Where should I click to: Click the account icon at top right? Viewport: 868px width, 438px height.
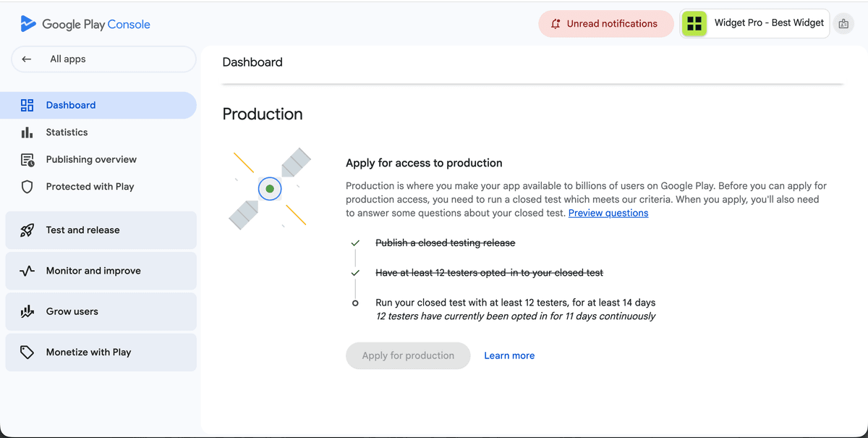(x=843, y=24)
